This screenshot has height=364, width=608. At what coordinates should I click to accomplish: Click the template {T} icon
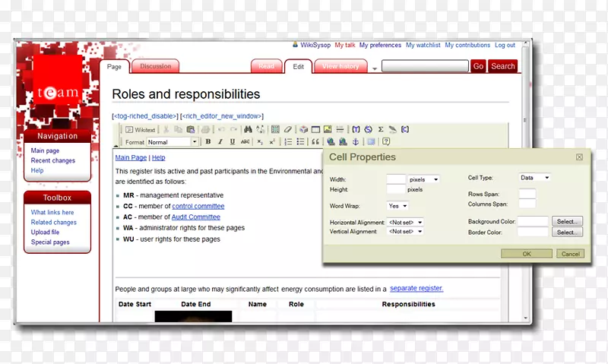[x=356, y=129]
